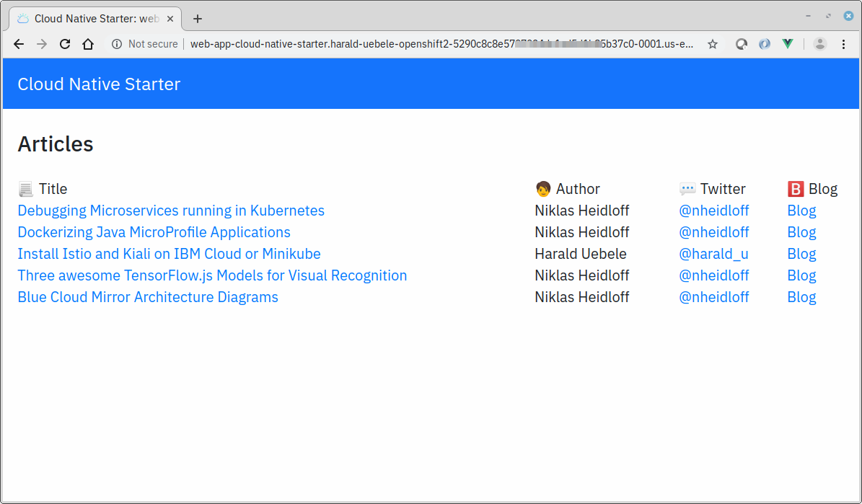This screenshot has width=862, height=504.
Task: Open the Blog link for Debugging Microservices
Action: pos(801,211)
